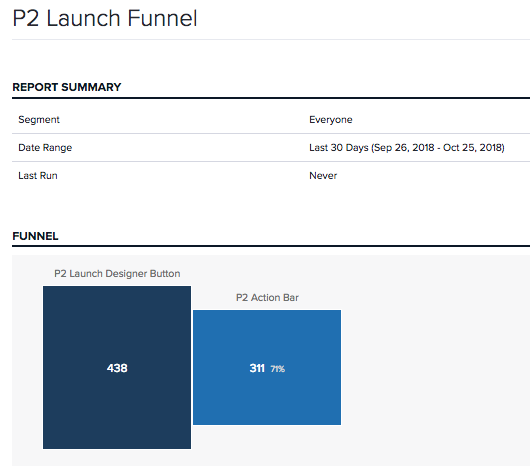Click the black divider under the FUNNEL heading
The width and height of the screenshot is (530, 466).
pos(271,246)
